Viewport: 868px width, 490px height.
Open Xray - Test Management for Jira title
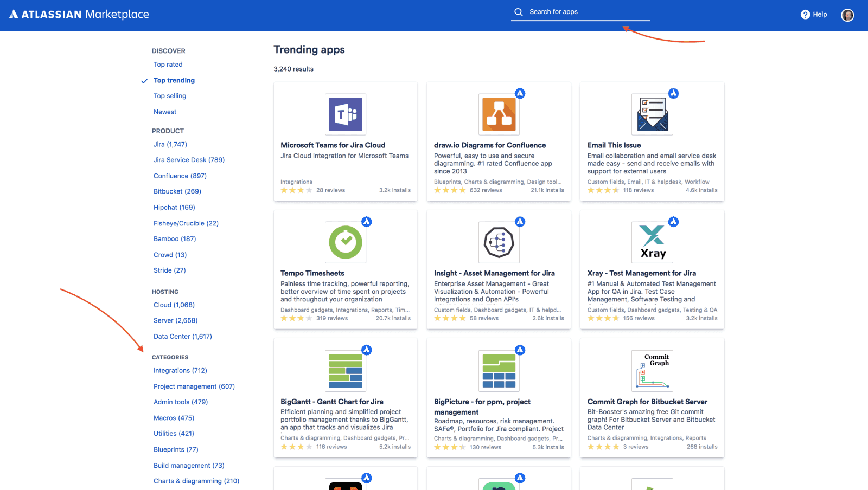point(642,273)
